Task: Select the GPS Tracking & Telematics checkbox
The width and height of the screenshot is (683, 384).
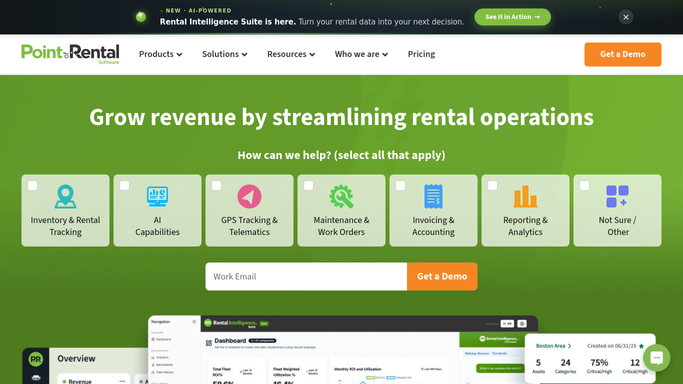Action: coord(216,185)
